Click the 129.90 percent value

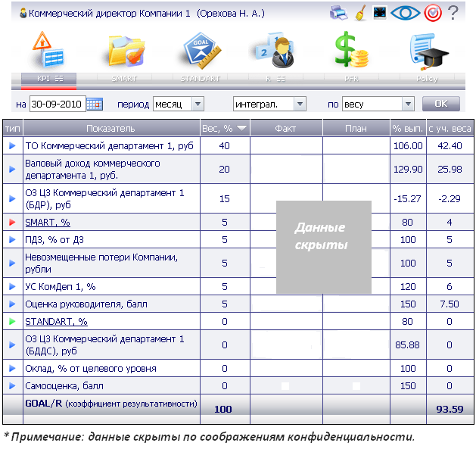tap(408, 169)
